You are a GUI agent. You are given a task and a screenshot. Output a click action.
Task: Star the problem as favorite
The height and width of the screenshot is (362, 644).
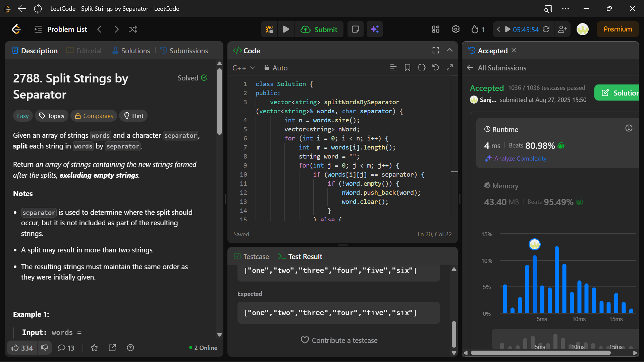point(94,348)
